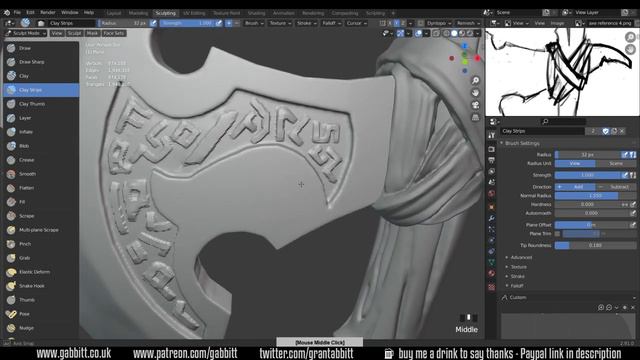Viewport: 640px width, 360px height.
Task: Set Radius Unit to Scene
Action: [616, 164]
